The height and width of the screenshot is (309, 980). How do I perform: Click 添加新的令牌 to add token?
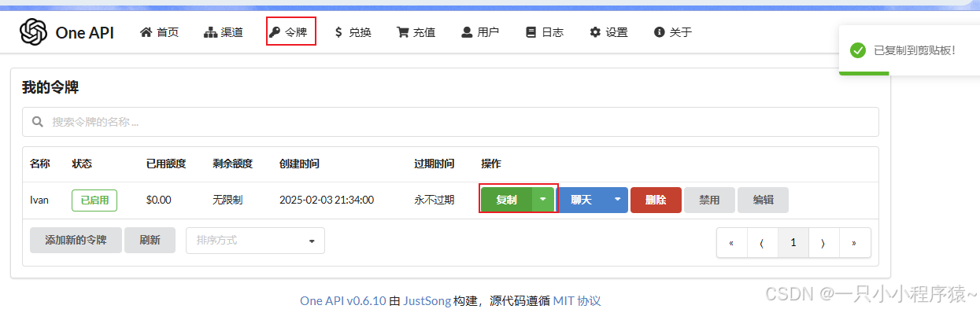coord(76,240)
